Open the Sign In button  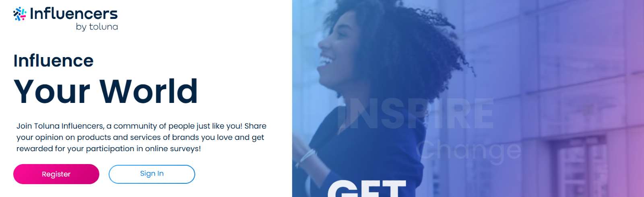152,174
